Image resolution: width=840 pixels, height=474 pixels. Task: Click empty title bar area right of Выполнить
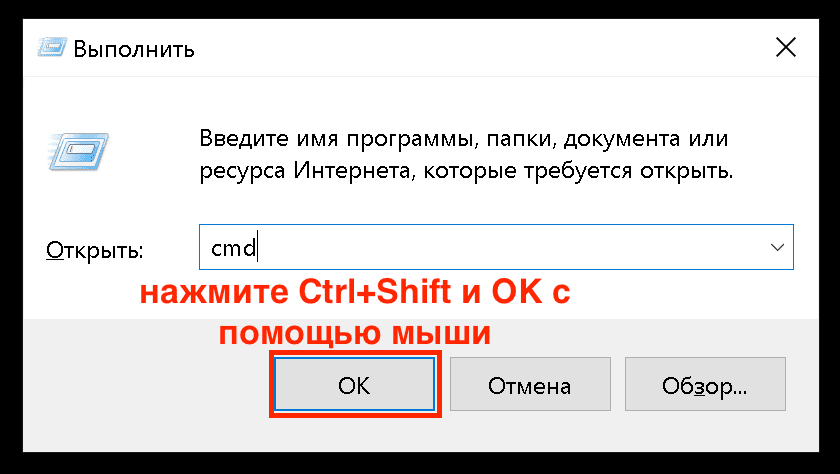pos(482,48)
